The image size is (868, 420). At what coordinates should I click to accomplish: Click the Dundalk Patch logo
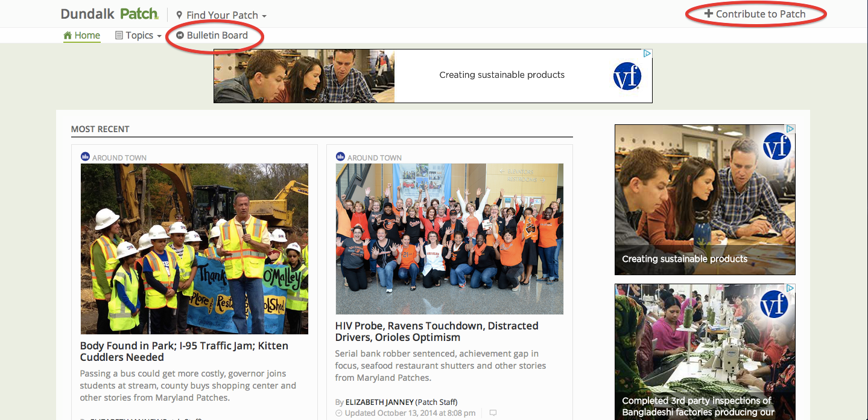tap(109, 14)
